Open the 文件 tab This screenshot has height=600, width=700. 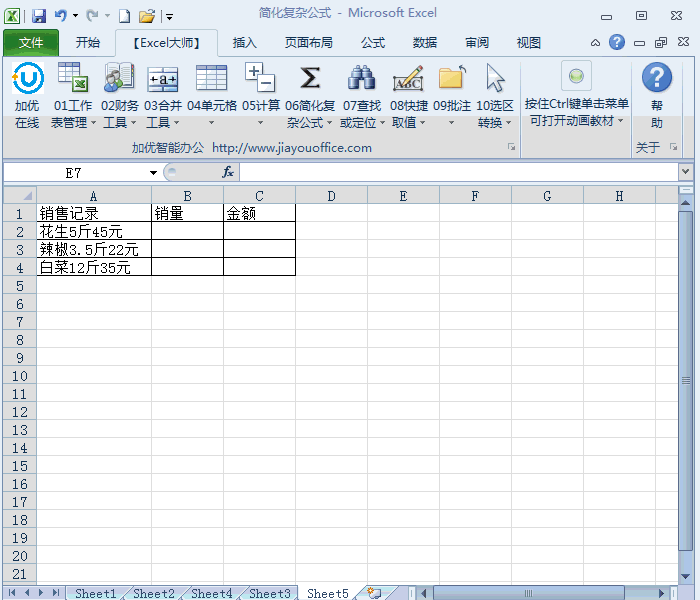[x=31, y=43]
